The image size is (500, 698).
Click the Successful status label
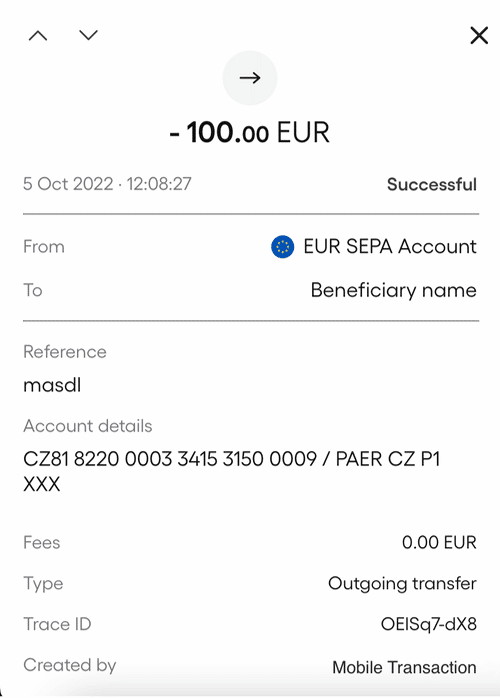coord(432,184)
